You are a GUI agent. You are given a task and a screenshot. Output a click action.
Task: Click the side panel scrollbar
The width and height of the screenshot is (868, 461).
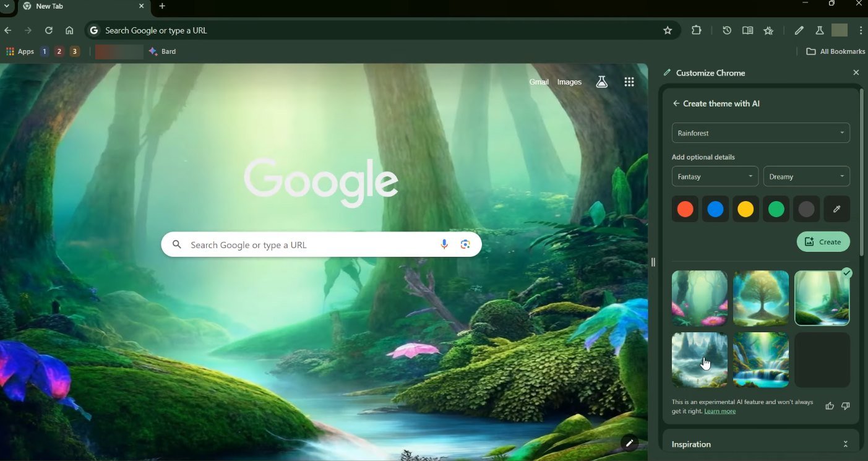pos(862,172)
